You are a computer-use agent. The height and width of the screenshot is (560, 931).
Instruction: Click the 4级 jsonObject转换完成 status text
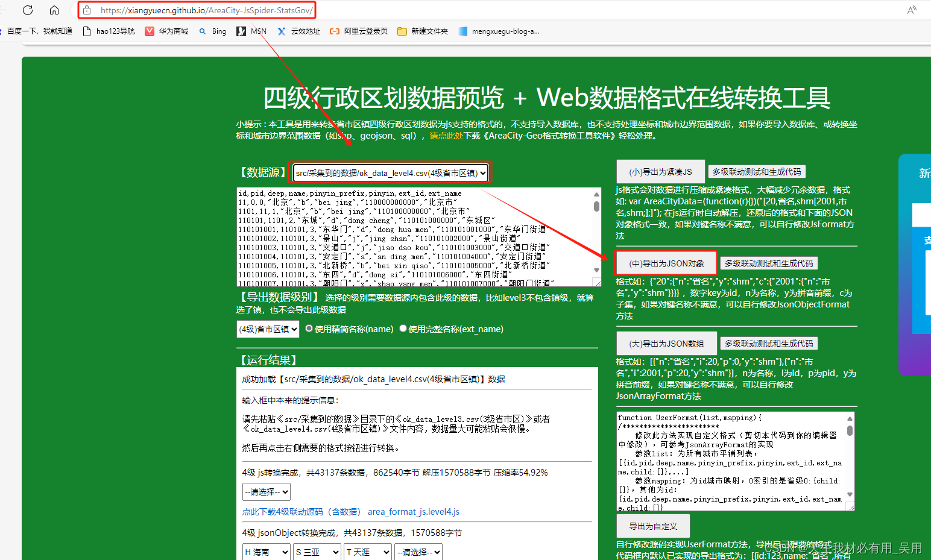tap(352, 533)
